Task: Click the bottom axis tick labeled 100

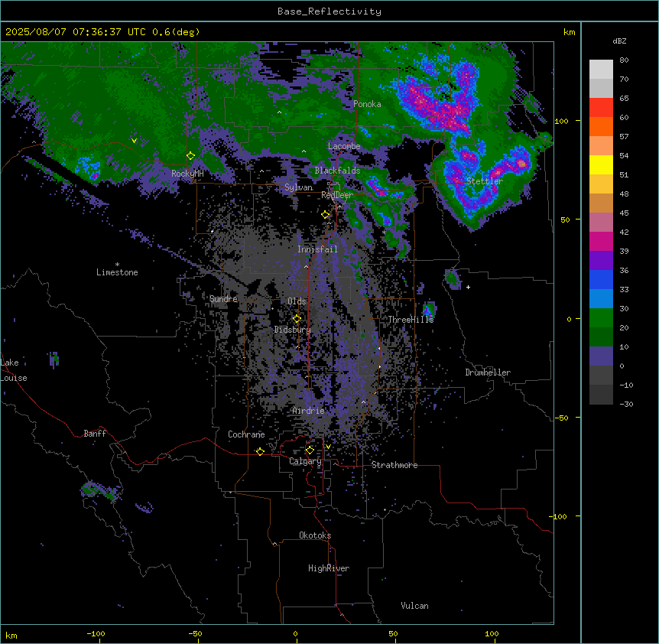Action: (492, 633)
